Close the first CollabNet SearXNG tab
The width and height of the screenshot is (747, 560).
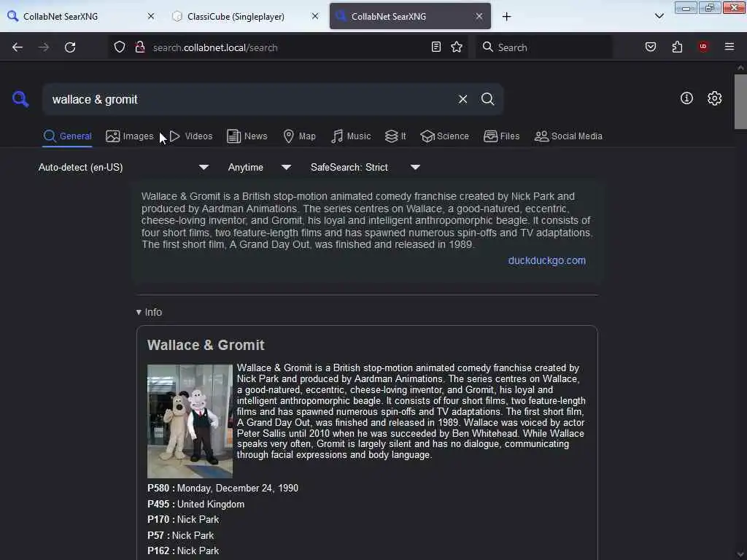tap(150, 16)
